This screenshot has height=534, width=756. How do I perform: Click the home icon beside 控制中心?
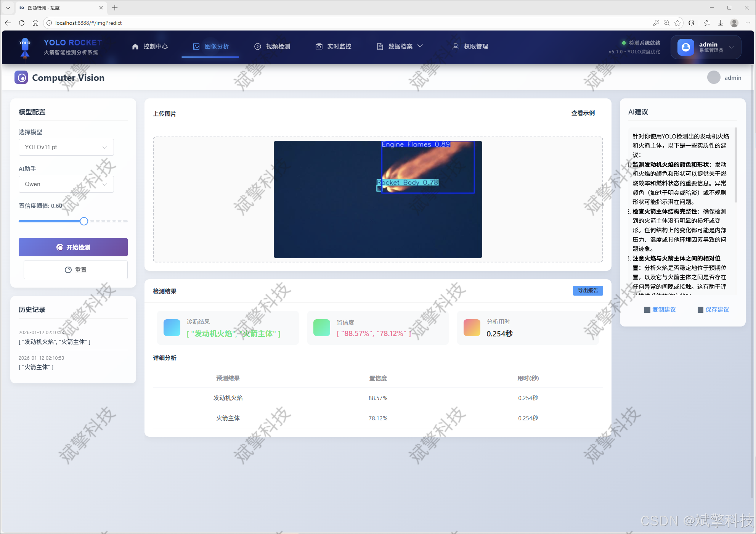[x=135, y=47]
